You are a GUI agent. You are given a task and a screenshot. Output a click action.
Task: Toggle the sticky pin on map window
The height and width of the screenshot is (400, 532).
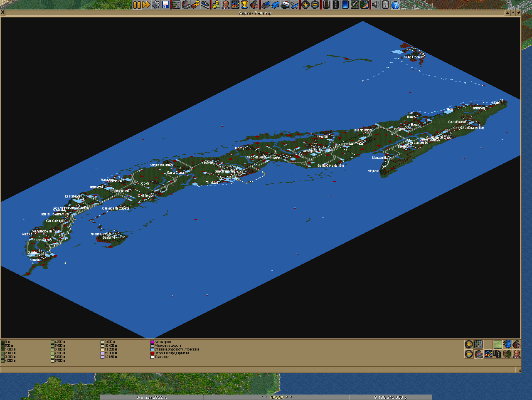[x=518, y=13]
